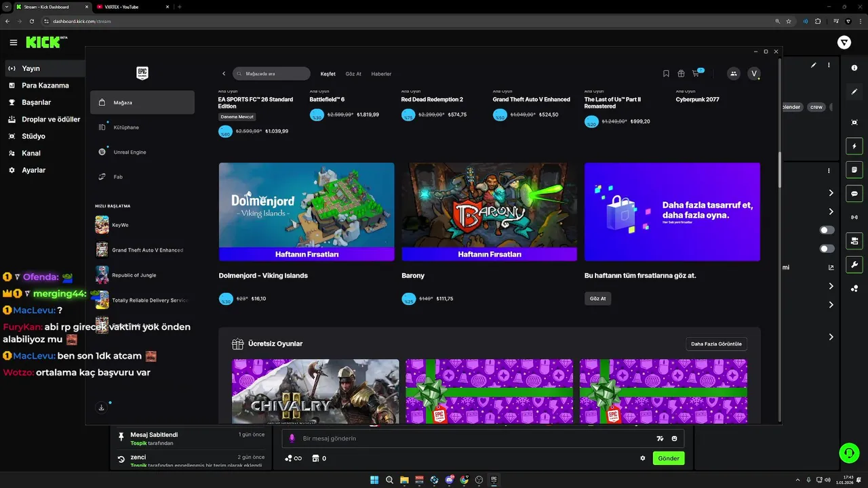The image size is (868, 488).
Task: Toggle the first switch in Kick panel
Action: click(827, 230)
